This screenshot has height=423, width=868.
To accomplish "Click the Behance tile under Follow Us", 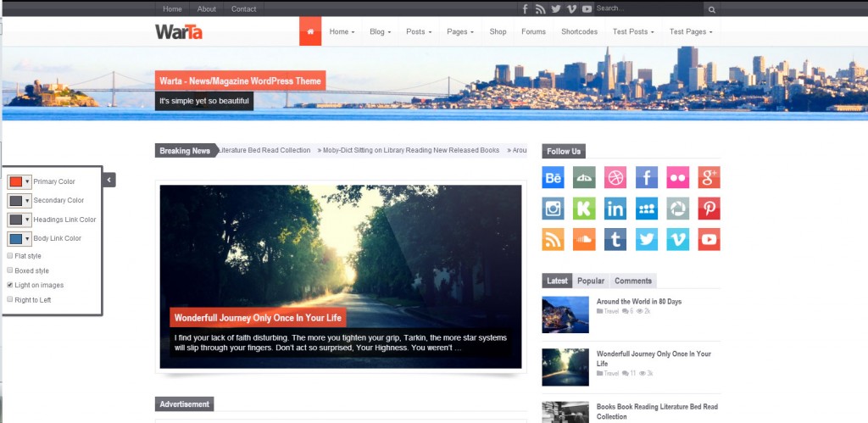I will click(553, 178).
